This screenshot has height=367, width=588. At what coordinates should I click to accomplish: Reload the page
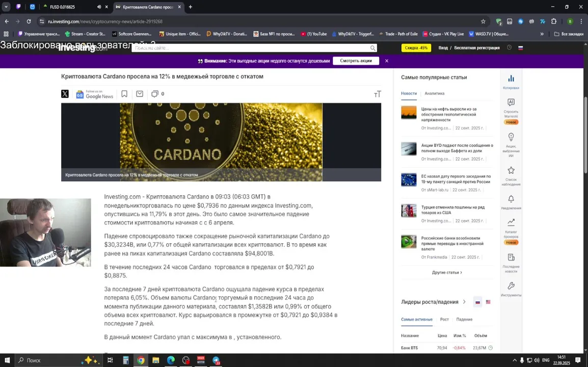pos(29,21)
